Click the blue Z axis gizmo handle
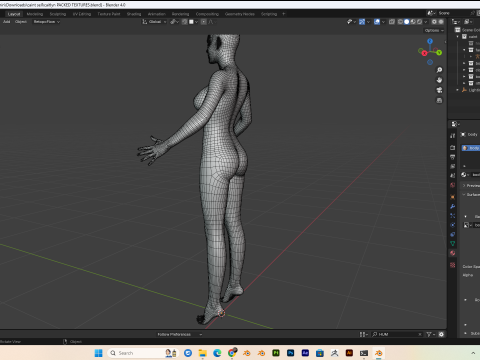Image resolution: width=480 pixels, height=360 pixels. 430,41
